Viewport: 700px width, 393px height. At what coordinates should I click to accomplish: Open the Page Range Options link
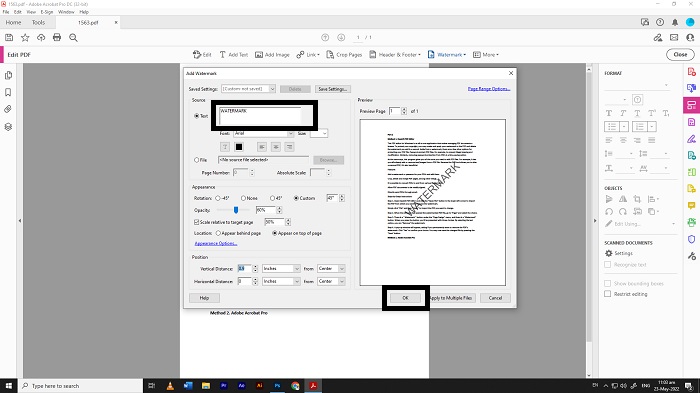tap(489, 89)
